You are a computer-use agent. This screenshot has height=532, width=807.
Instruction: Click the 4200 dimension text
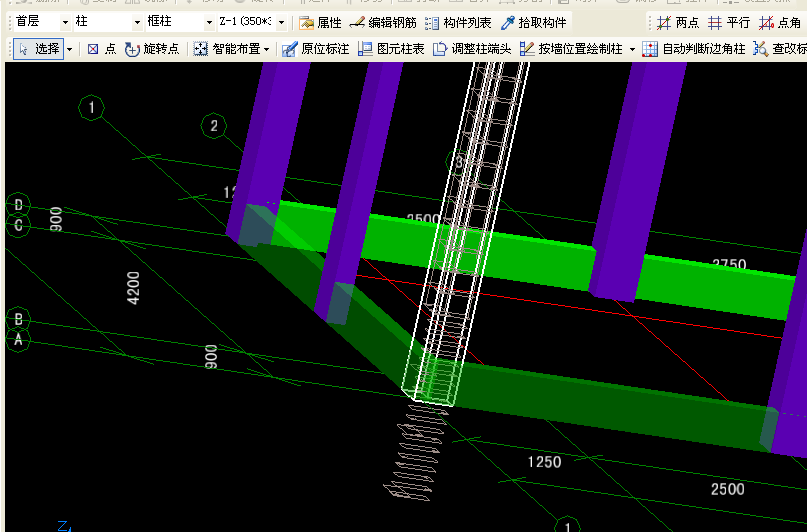pos(133,288)
